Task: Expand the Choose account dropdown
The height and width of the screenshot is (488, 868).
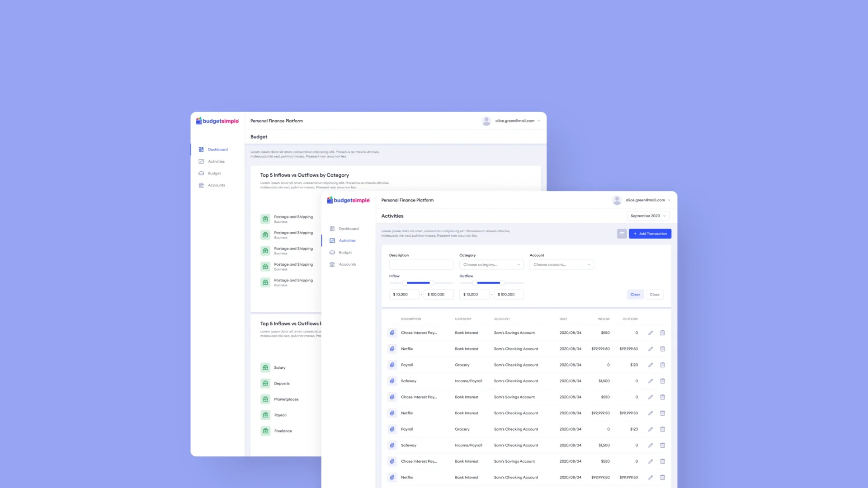Action: 561,265
